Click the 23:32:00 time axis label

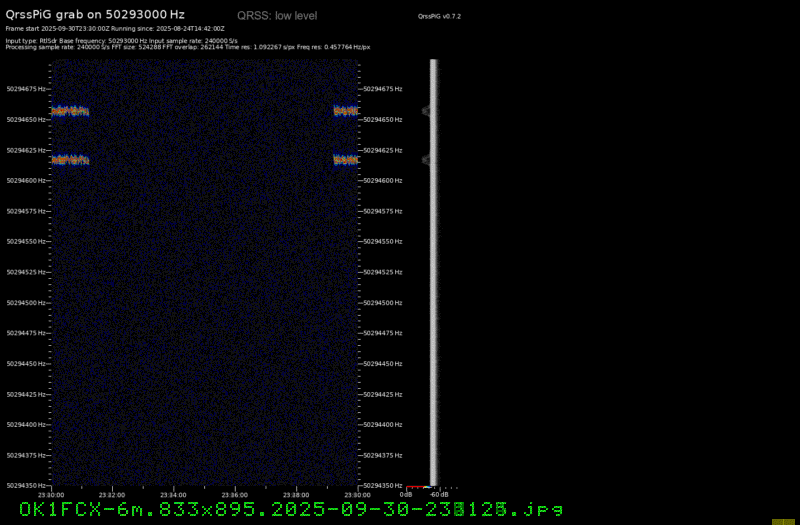click(x=112, y=495)
